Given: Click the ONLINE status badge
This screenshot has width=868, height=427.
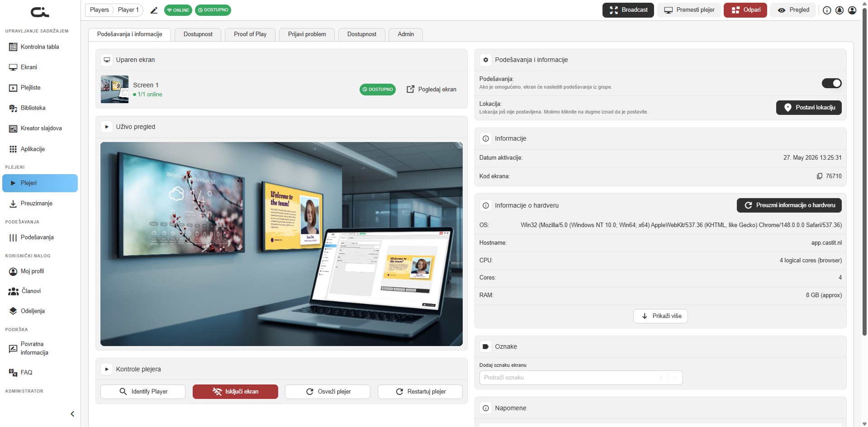Looking at the screenshot, I should click(178, 10).
